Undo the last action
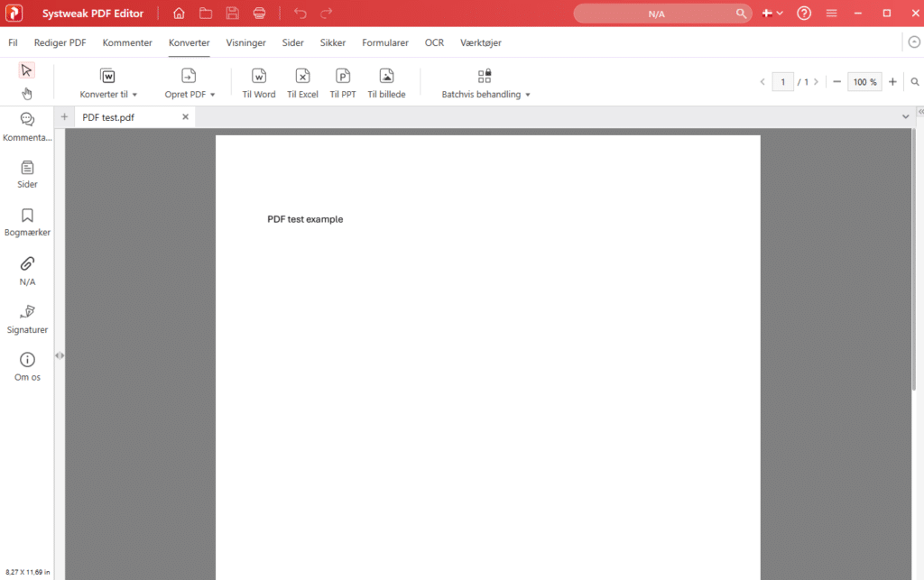This screenshot has width=924, height=580. coord(300,13)
